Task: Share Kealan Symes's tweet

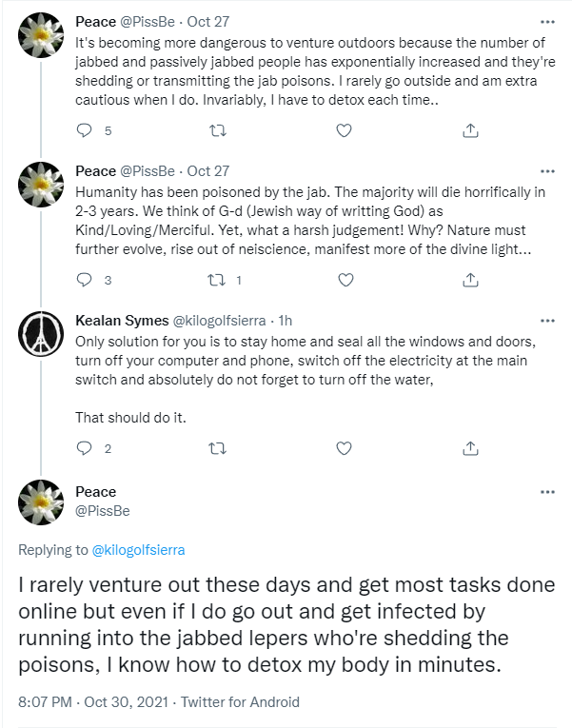Action: pyautogui.click(x=470, y=448)
